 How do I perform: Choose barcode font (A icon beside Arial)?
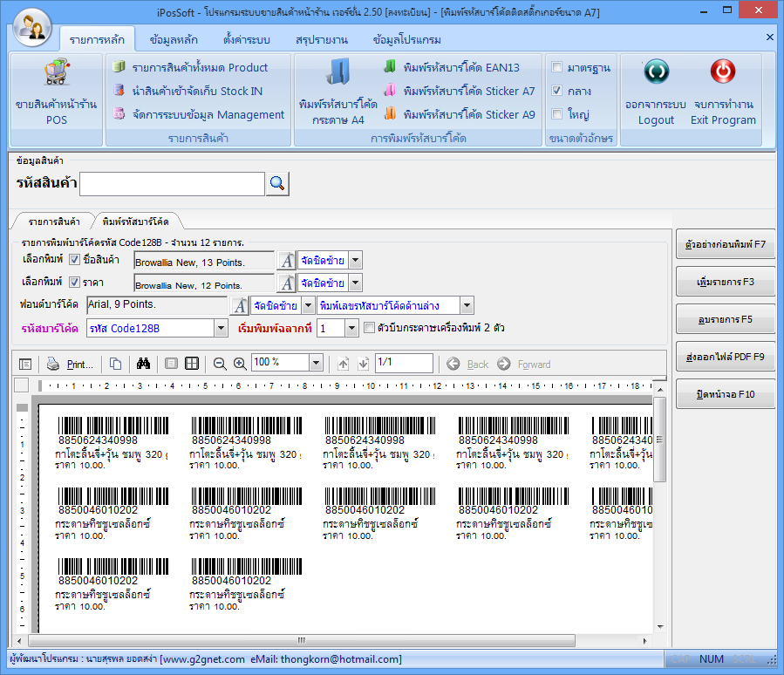[x=240, y=305]
